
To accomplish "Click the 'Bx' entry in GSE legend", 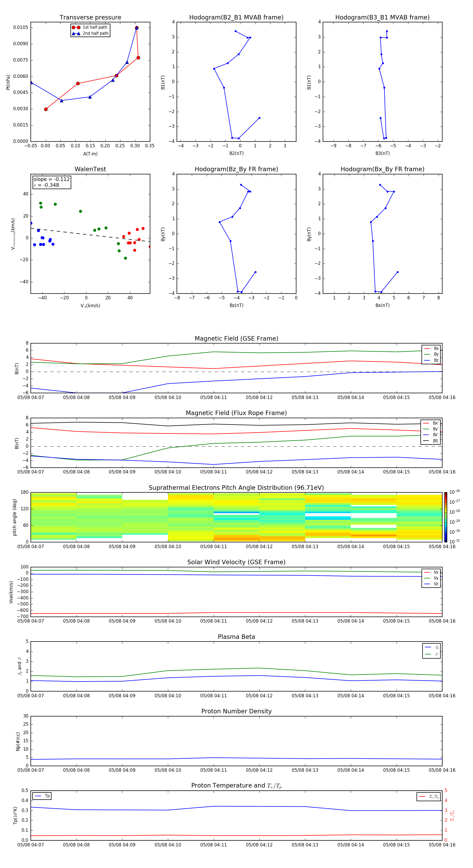I will pyautogui.click(x=431, y=349).
